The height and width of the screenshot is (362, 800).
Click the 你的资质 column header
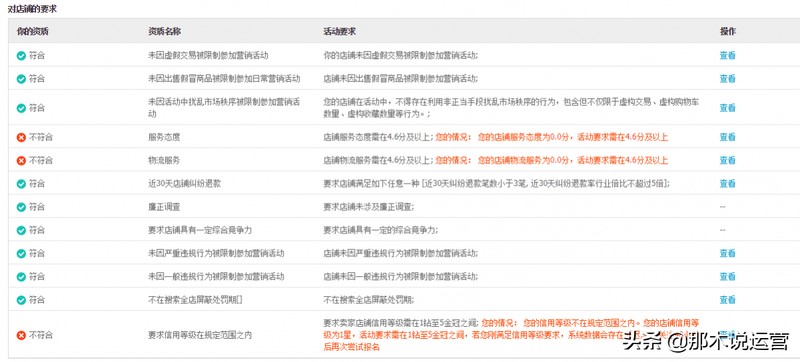(x=33, y=32)
